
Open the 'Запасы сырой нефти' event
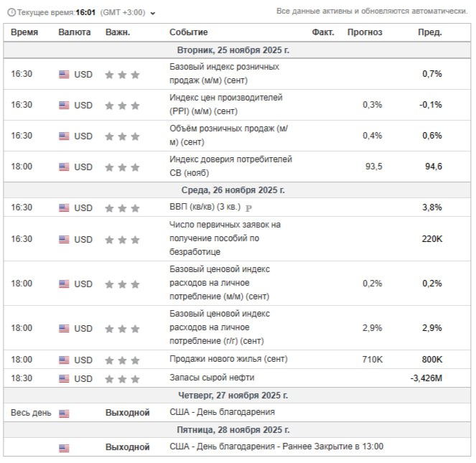211,378
